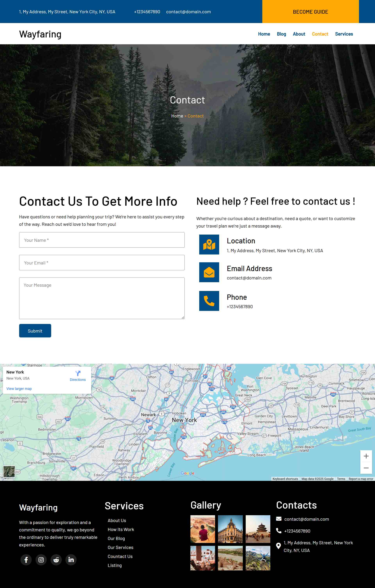
Task: Click into the Your Message textarea
Action: 102,298
